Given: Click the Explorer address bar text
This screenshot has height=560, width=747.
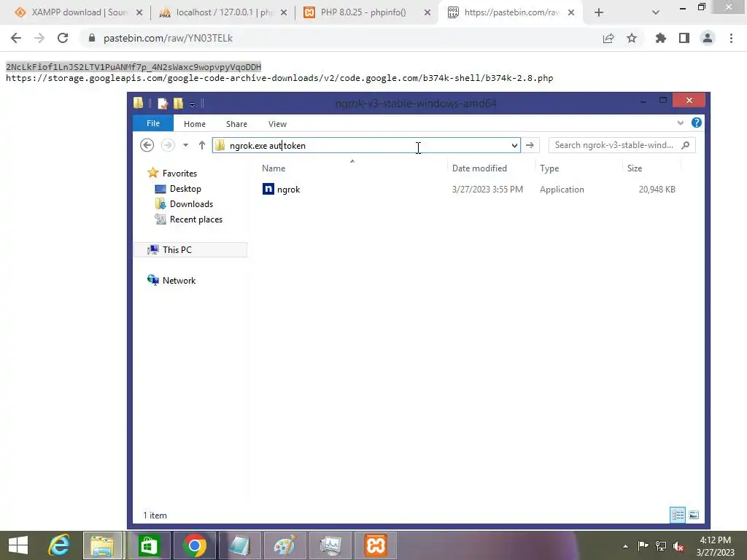Looking at the screenshot, I should pyautogui.click(x=267, y=145).
